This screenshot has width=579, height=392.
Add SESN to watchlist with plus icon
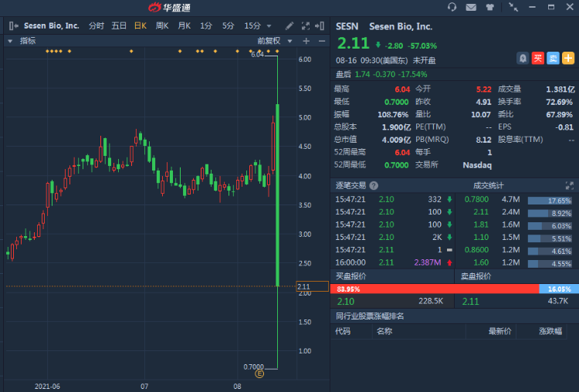coord(568,58)
